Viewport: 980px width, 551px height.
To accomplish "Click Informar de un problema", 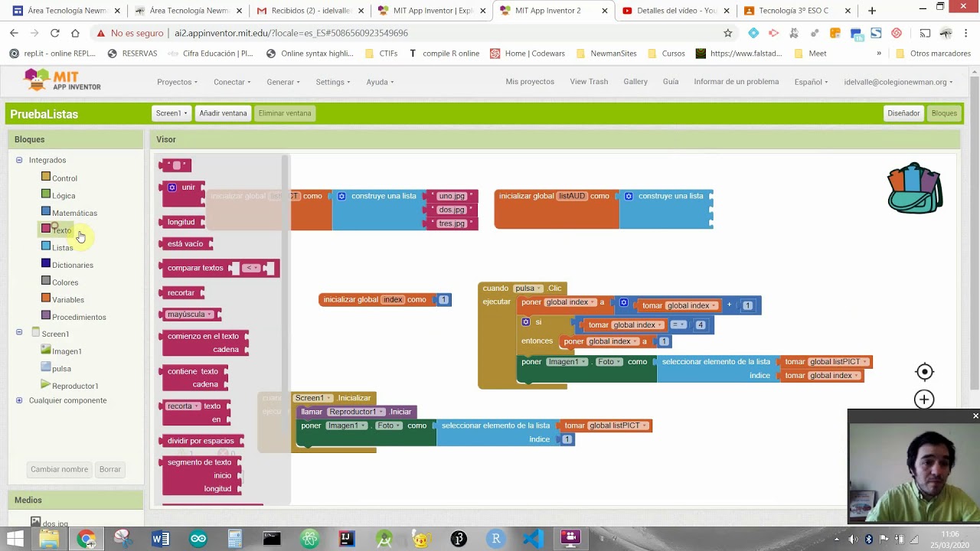I will pos(736,81).
